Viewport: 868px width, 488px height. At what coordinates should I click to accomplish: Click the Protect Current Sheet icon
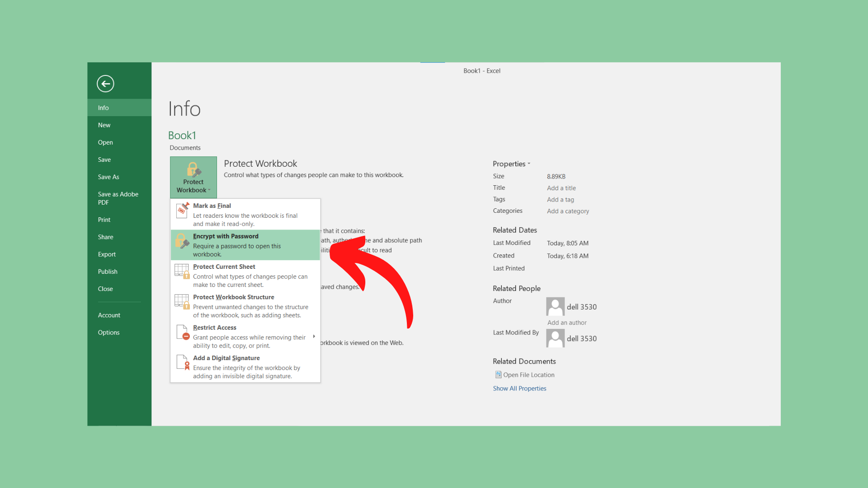pyautogui.click(x=182, y=272)
